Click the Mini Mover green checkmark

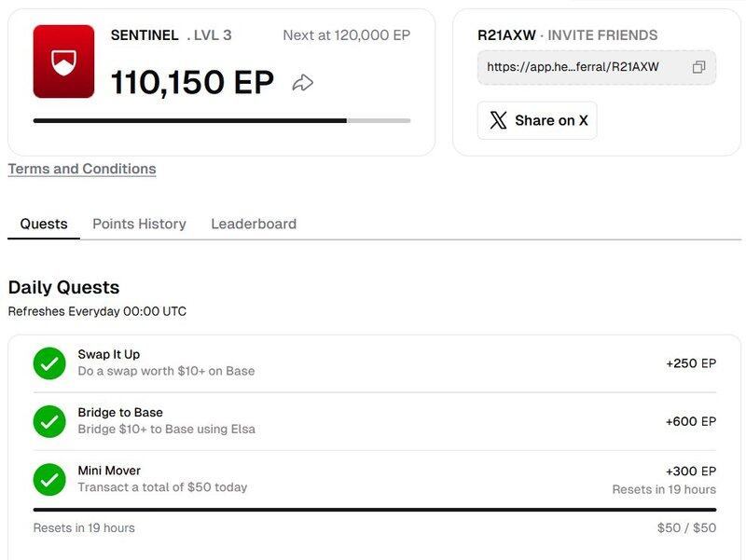point(49,479)
